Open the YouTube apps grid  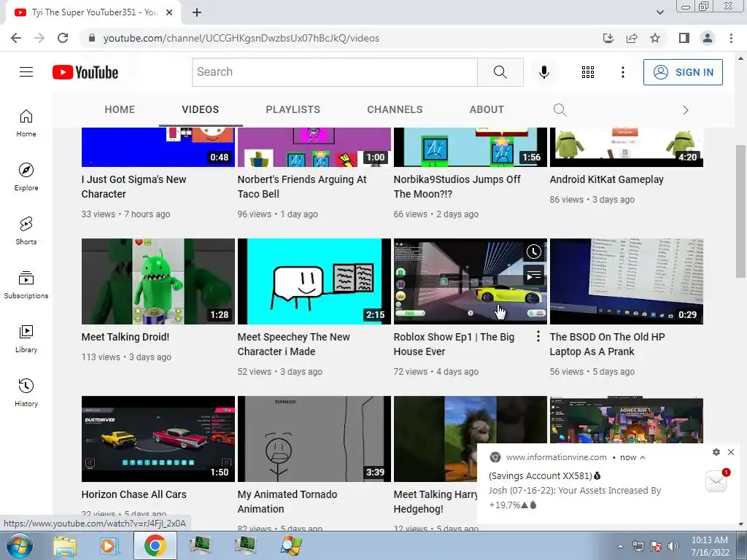click(588, 72)
